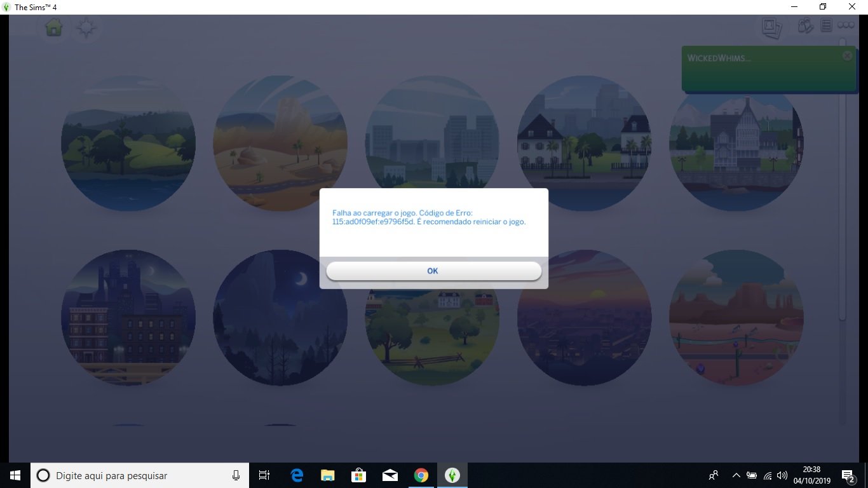Click the battery status icon
This screenshot has height=488, width=868.
click(752, 475)
